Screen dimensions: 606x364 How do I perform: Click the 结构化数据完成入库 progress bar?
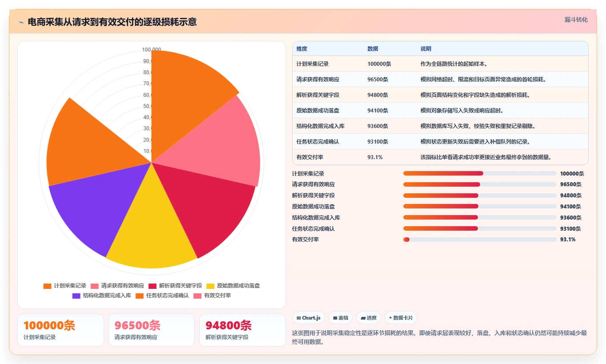tap(480, 217)
